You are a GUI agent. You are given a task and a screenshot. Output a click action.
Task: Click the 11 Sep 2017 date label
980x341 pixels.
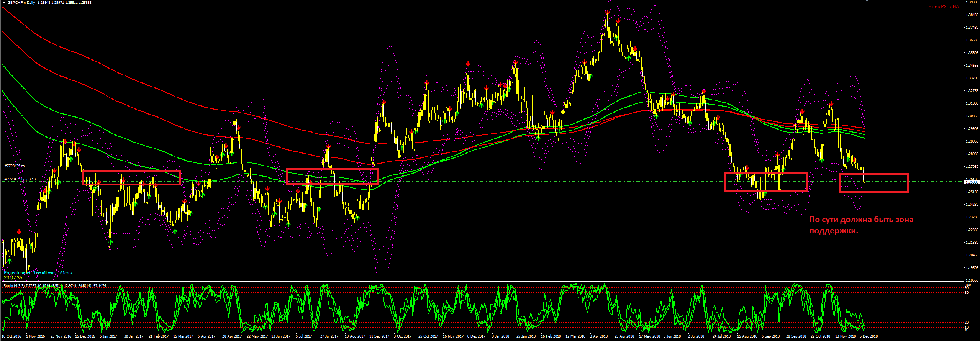click(379, 336)
